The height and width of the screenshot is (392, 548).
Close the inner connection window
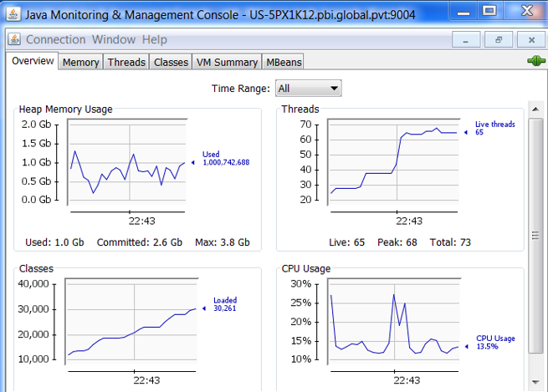coord(530,39)
